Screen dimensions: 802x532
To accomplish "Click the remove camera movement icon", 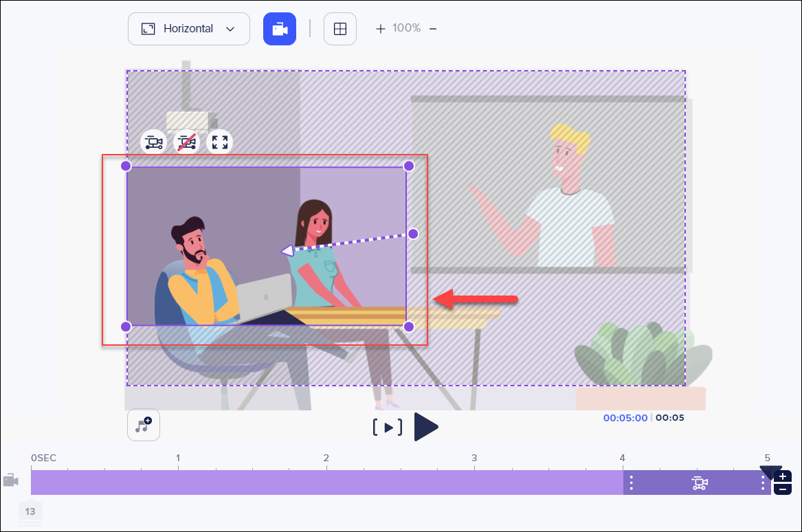I will [x=186, y=142].
